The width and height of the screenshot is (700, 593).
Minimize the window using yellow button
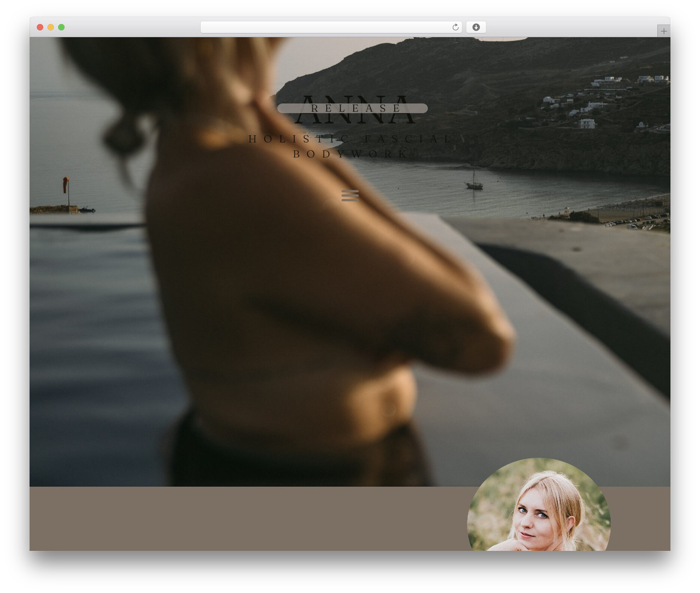(x=51, y=27)
